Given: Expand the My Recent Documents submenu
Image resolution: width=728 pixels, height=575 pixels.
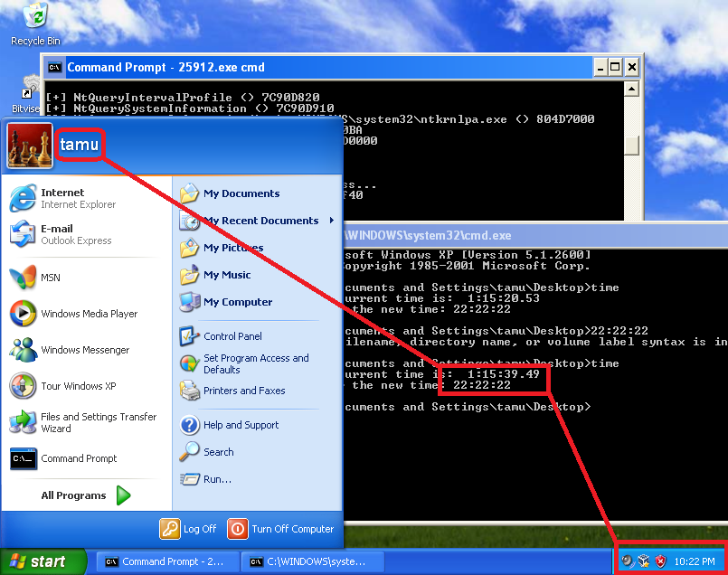Looking at the screenshot, I should click(253, 220).
